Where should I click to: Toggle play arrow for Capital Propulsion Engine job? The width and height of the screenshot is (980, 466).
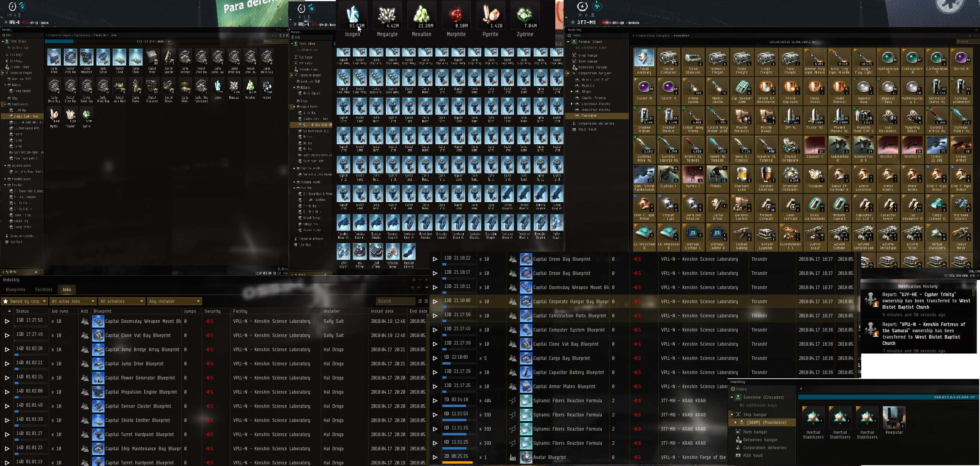7,392
